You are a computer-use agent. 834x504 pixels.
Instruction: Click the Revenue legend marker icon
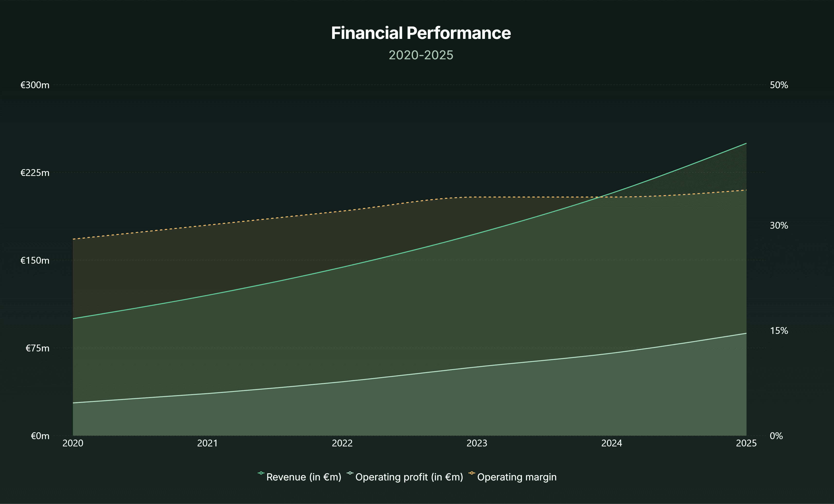261,473
